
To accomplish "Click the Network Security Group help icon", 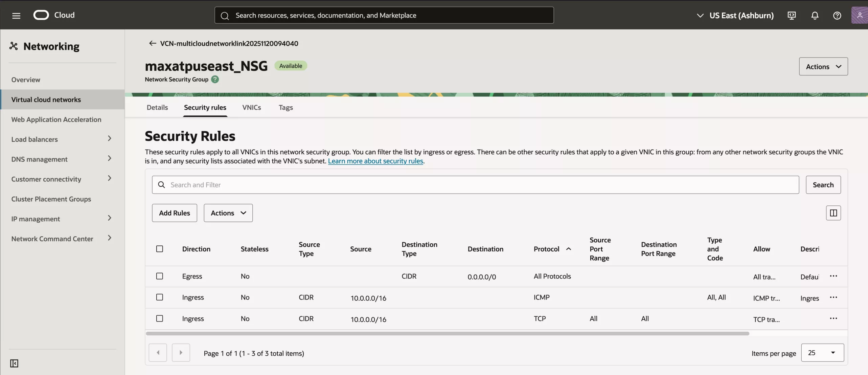I will tap(215, 80).
